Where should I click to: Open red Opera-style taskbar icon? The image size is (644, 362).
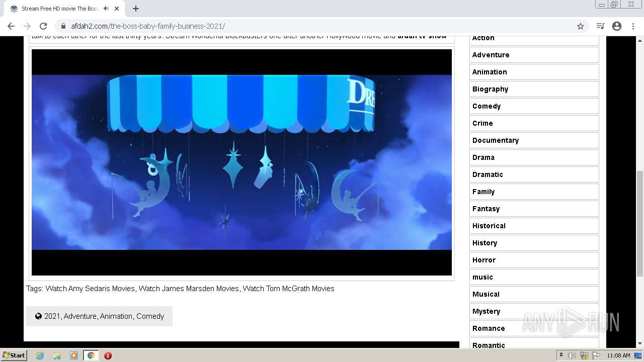click(108, 355)
